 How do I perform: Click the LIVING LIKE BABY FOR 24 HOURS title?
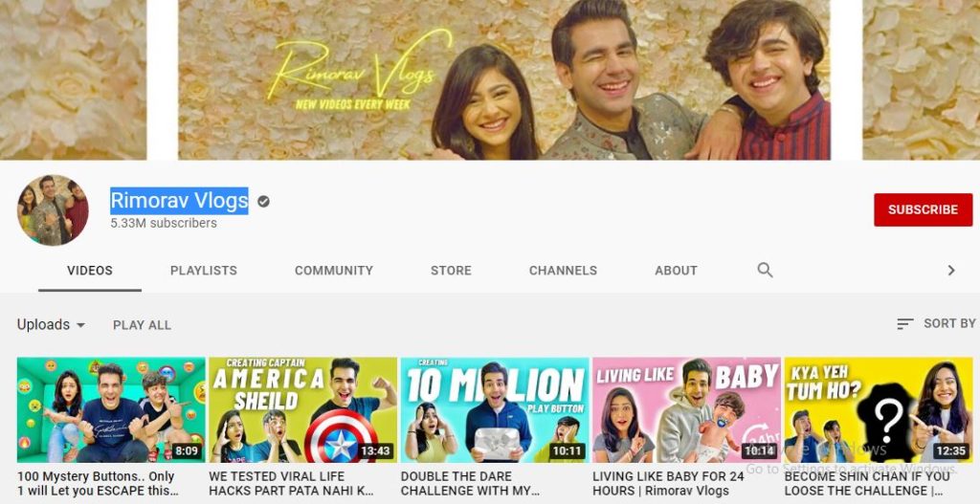coord(668,483)
